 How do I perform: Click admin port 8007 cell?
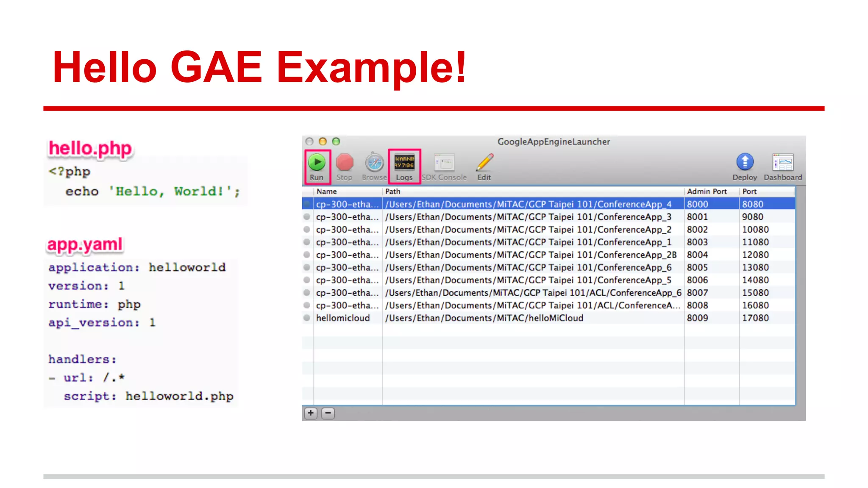tap(698, 293)
